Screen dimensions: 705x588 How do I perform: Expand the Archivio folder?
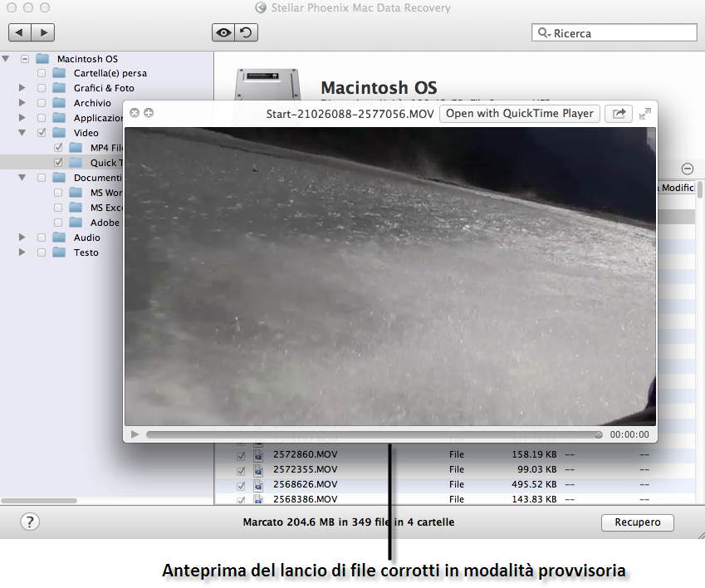tap(22, 102)
